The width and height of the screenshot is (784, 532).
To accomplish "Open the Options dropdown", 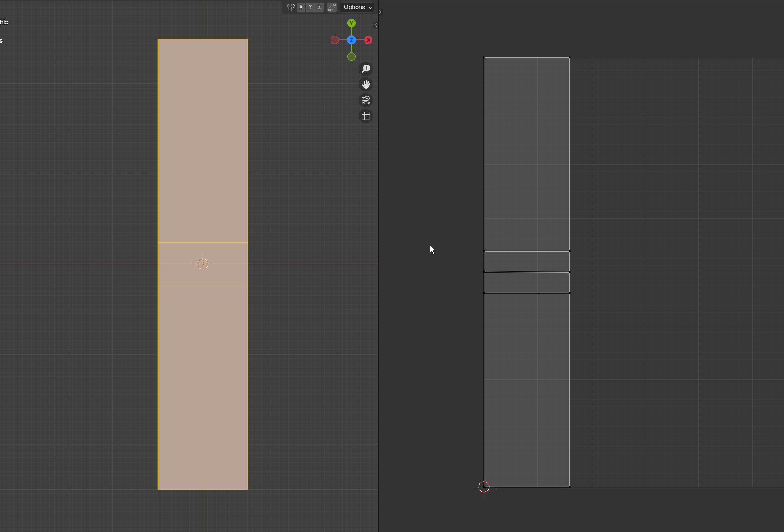I will tap(357, 7).
